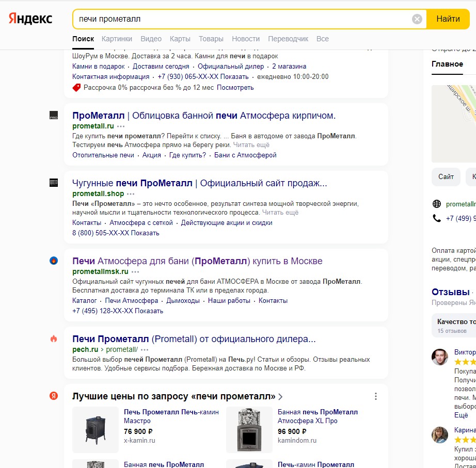Image resolution: width=476 pixels, height=468 pixels.
Task: Open the ellipsis menu next to prometallmsk.ru
Action: tap(135, 271)
